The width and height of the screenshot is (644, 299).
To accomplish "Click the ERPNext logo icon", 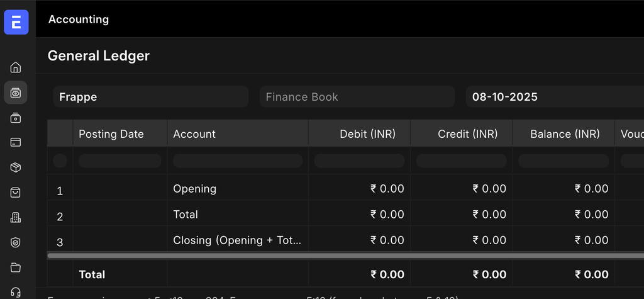I will [x=16, y=23].
